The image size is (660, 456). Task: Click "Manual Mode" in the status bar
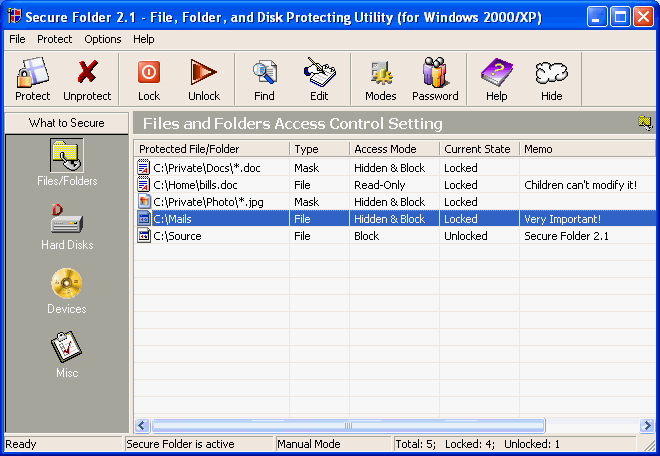tap(309, 444)
